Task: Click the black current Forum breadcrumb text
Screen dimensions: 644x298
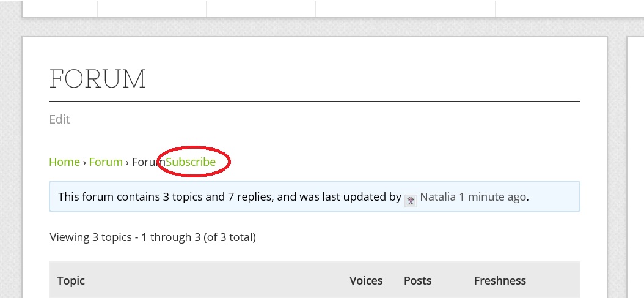Action: [x=148, y=162]
